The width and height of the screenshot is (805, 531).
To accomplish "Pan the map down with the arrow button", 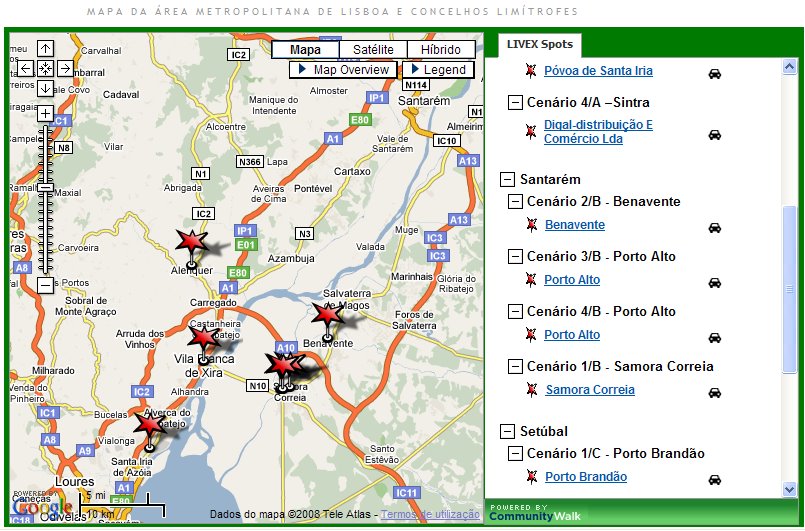I will coord(45,88).
